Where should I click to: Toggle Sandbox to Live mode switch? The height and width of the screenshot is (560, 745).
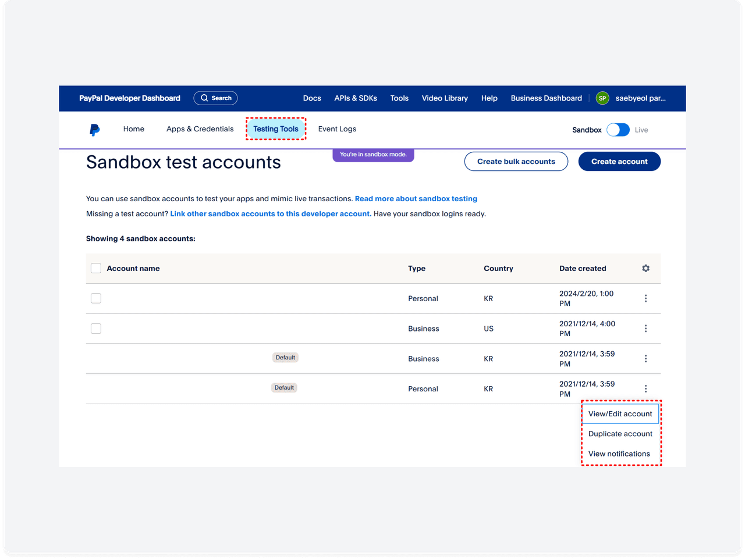(x=618, y=130)
